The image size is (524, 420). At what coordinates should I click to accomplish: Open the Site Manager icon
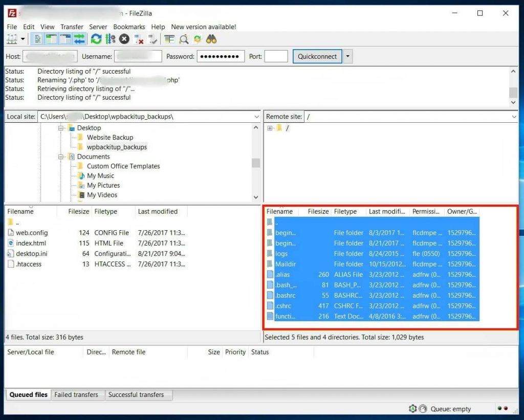point(12,39)
